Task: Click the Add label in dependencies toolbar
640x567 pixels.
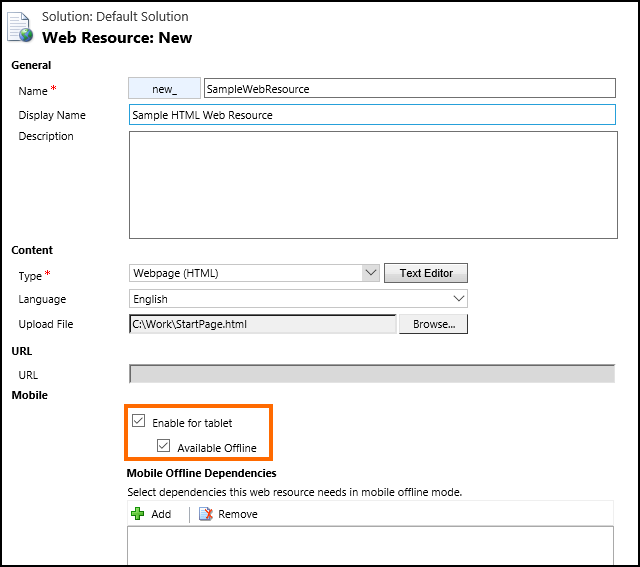Action: (x=161, y=514)
